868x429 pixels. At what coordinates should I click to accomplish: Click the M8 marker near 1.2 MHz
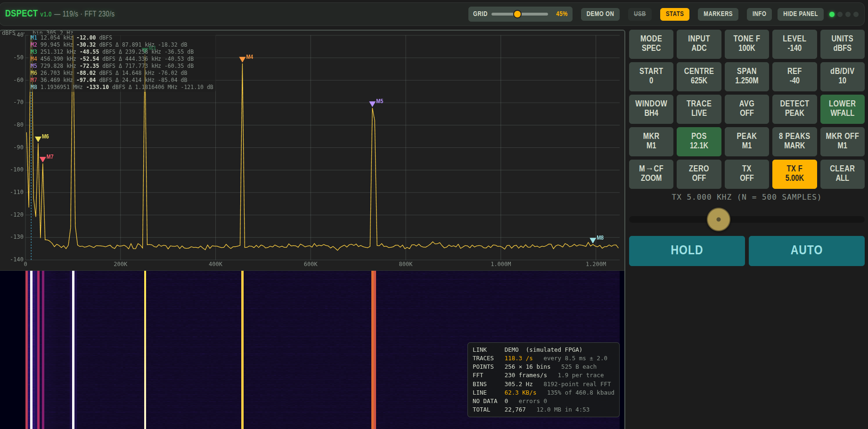click(x=593, y=240)
